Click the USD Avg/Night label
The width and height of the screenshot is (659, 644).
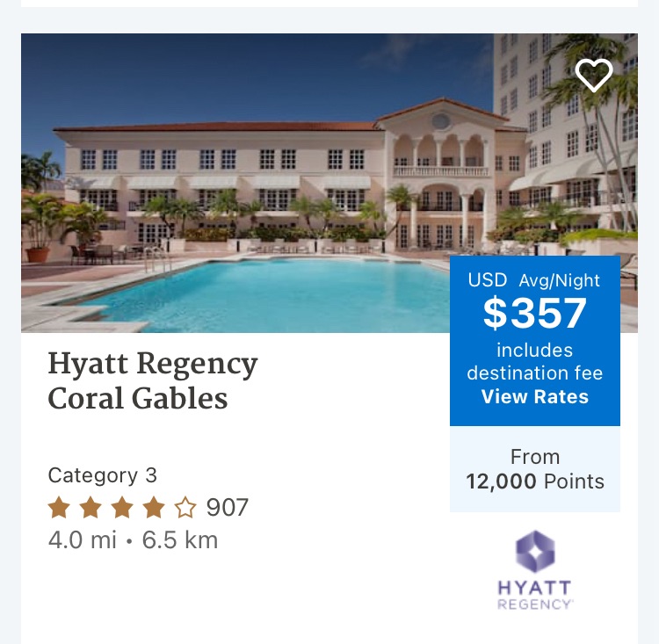535,280
